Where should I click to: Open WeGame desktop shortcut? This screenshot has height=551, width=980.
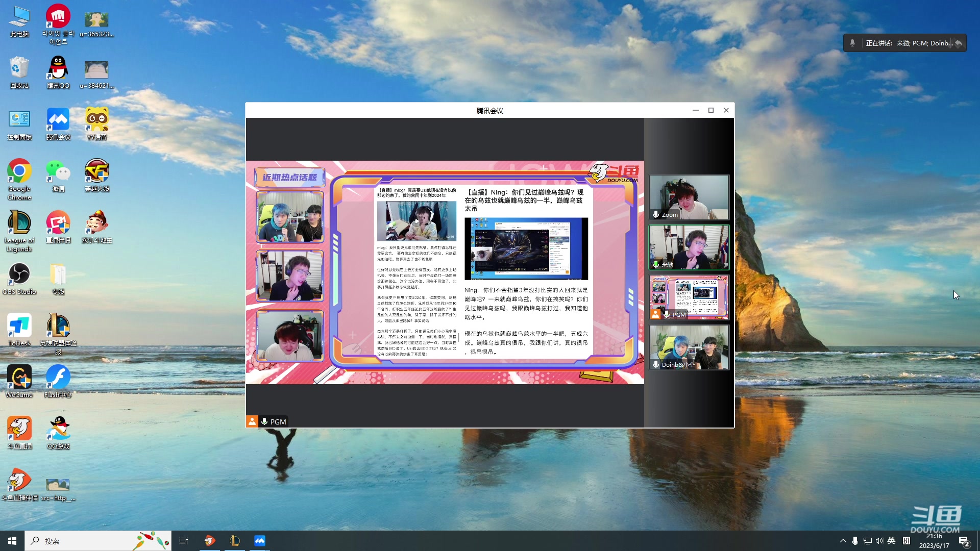coord(19,382)
